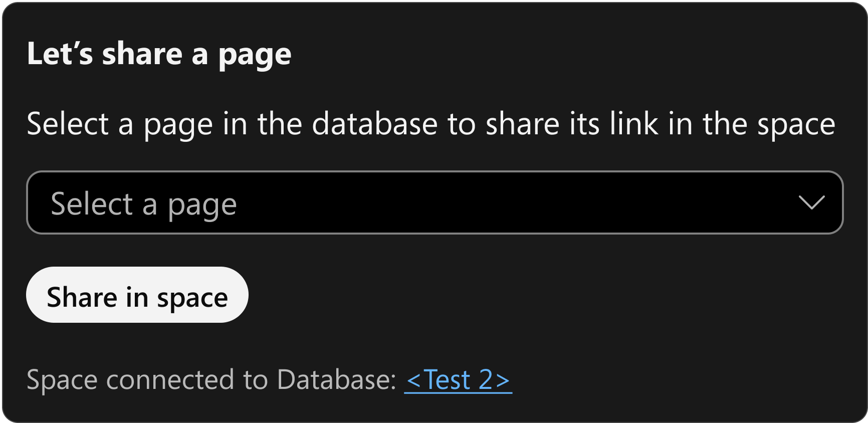Click the blue underlined database name
The width and height of the screenshot is (868, 423).
458,379
